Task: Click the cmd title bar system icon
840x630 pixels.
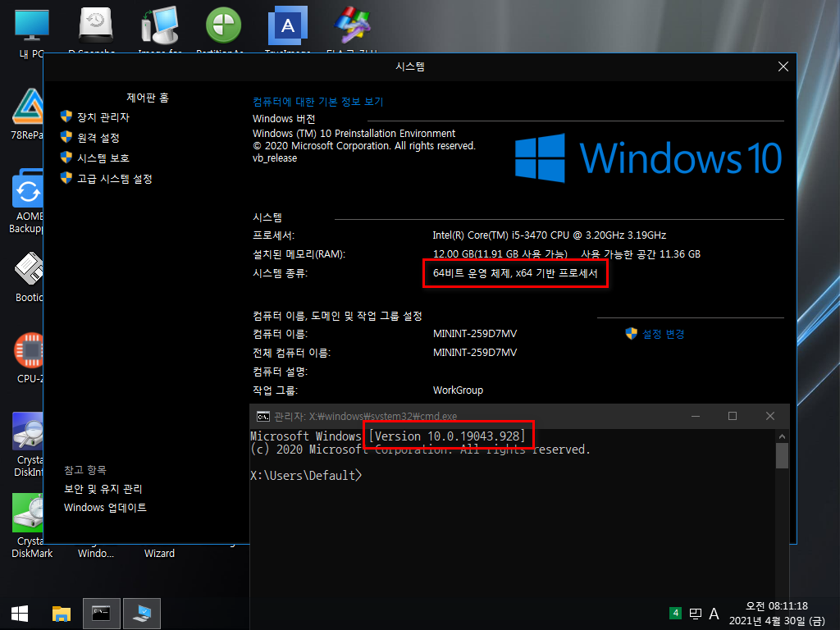Action: [263, 416]
